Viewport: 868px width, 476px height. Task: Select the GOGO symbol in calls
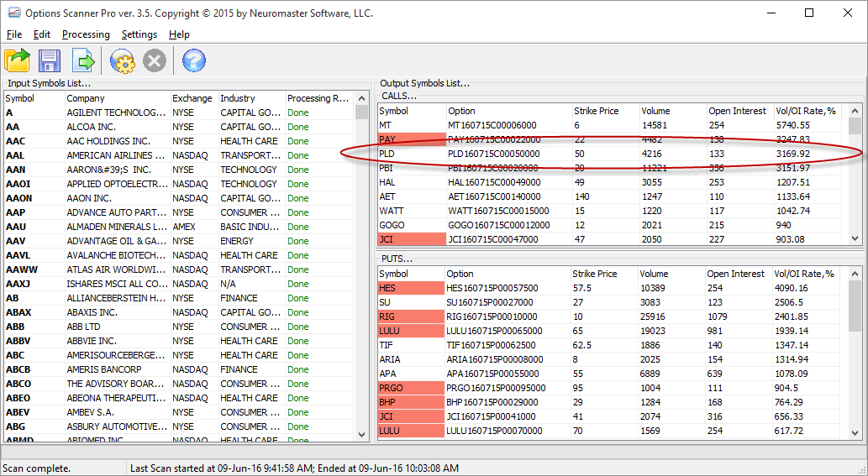(x=392, y=226)
